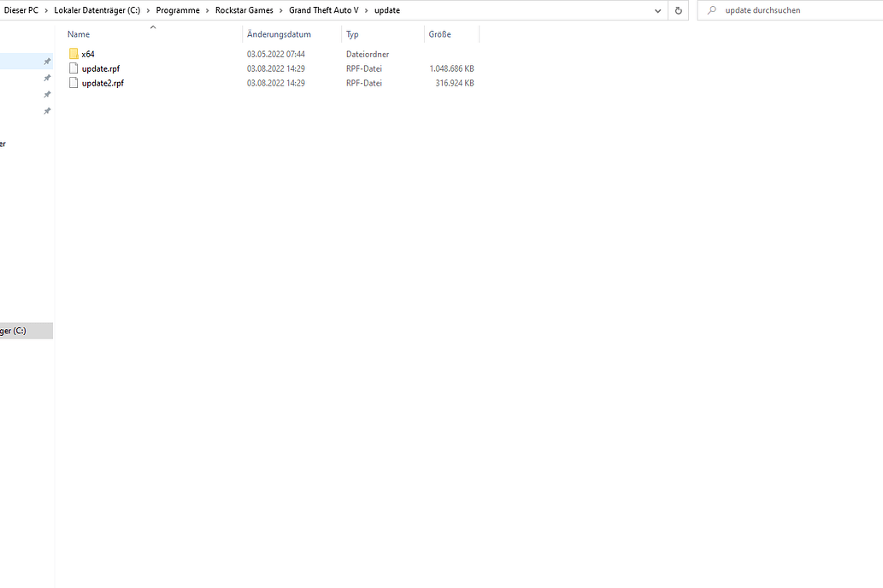Click the bottom pin icon in Quick Access
The image size is (883, 588).
pos(47,110)
